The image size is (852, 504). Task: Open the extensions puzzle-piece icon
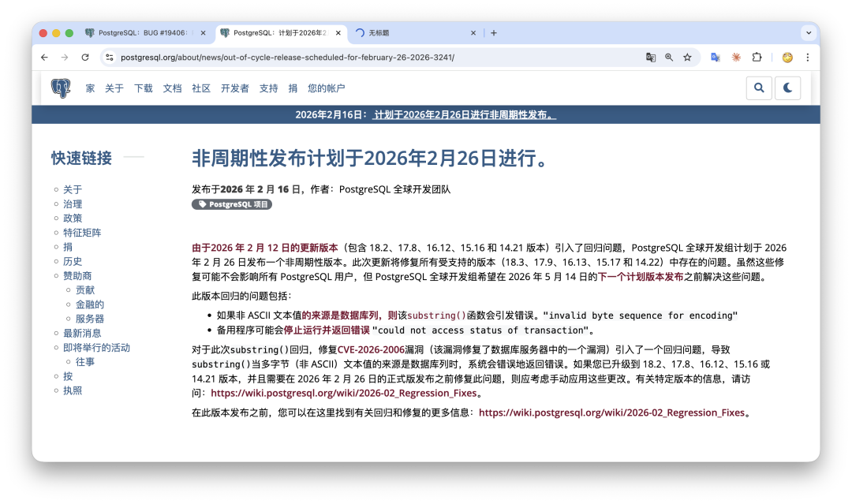(x=757, y=57)
